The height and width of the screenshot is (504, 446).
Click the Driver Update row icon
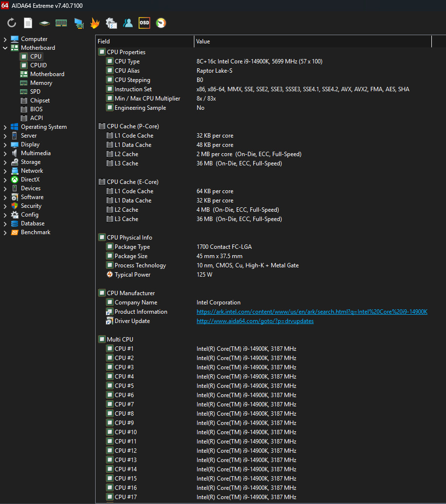110,321
